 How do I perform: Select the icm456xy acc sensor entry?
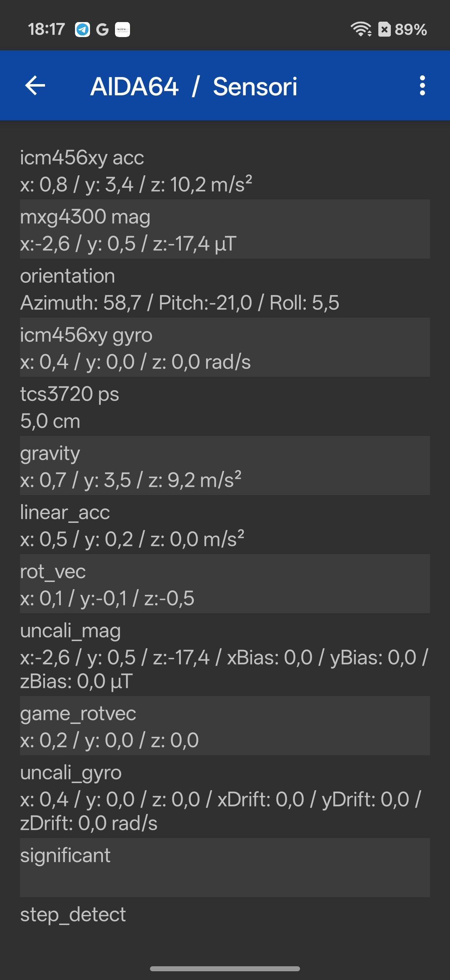pyautogui.click(x=225, y=171)
